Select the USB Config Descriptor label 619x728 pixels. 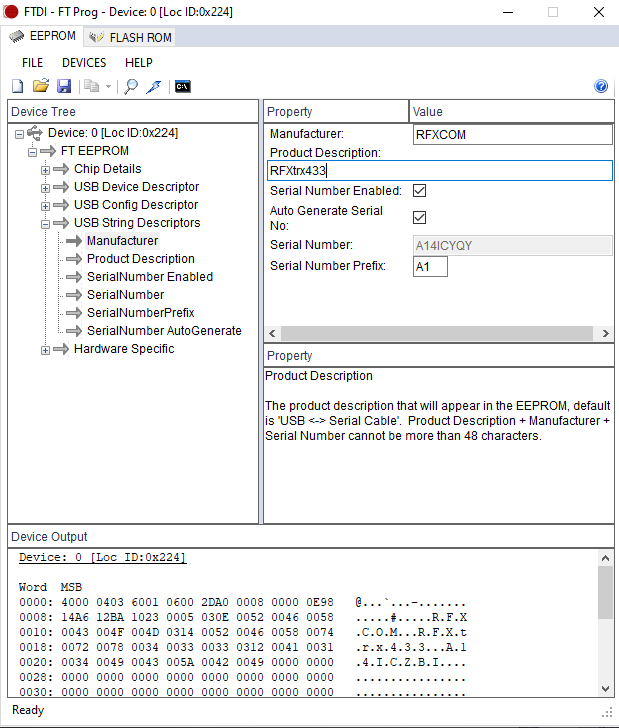(136, 205)
